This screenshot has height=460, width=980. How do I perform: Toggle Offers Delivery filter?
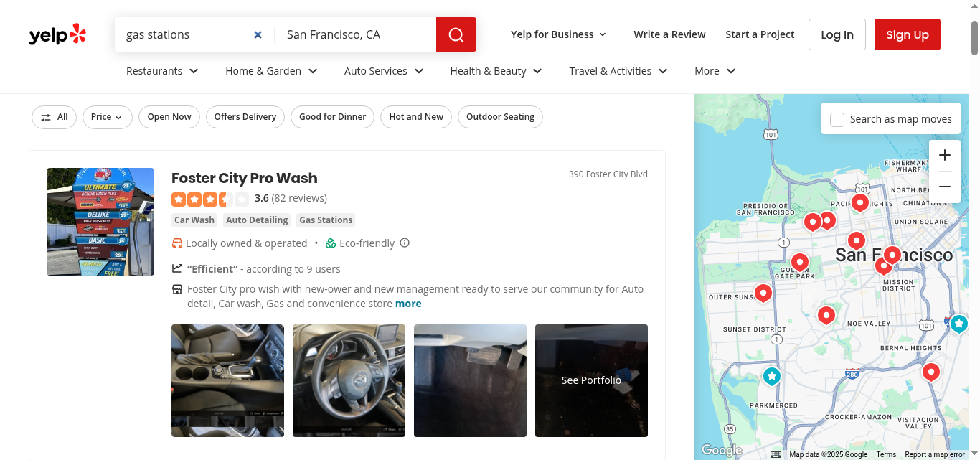point(245,117)
